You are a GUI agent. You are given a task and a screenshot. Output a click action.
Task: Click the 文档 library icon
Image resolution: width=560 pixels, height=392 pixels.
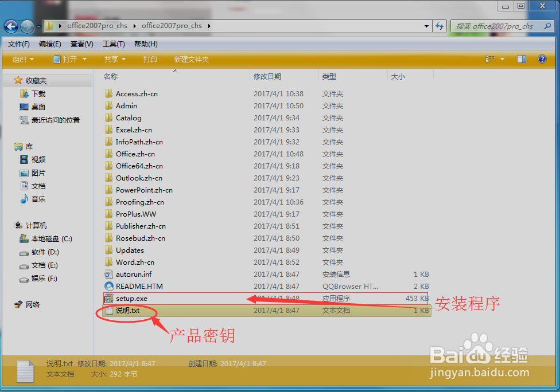[x=24, y=186]
